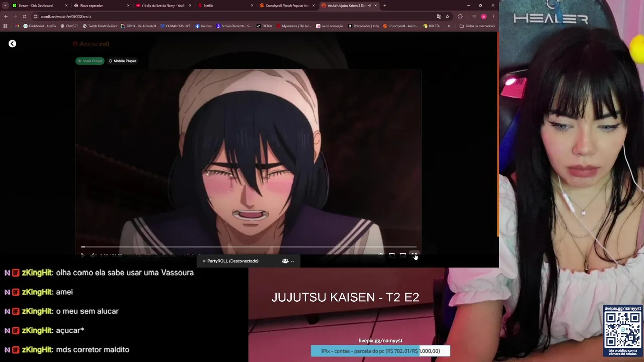Switch to clip da live da Namy YouTube tab
The width and height of the screenshot is (644, 362).
pos(163,5)
